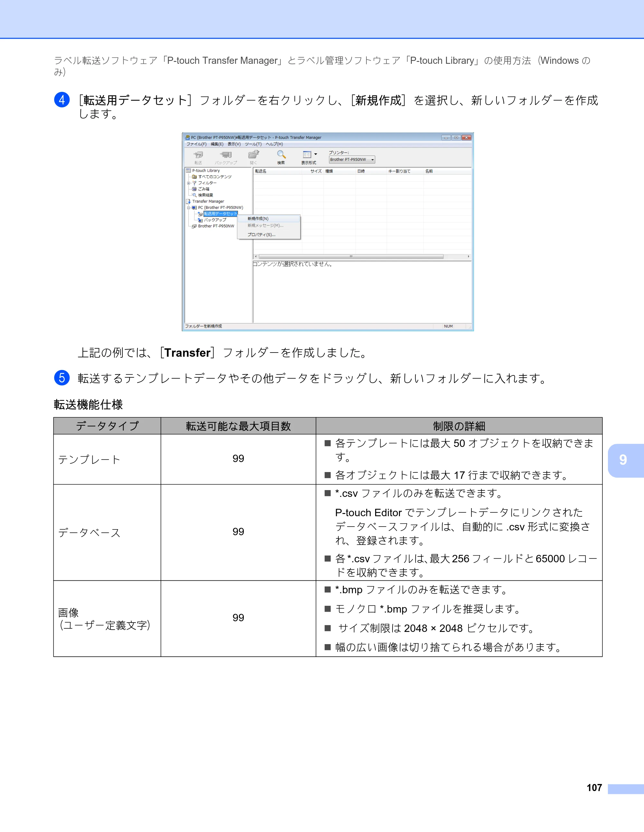This screenshot has height=832, width=644.
Task: Open the 編集(E) menu
Action: (x=217, y=144)
